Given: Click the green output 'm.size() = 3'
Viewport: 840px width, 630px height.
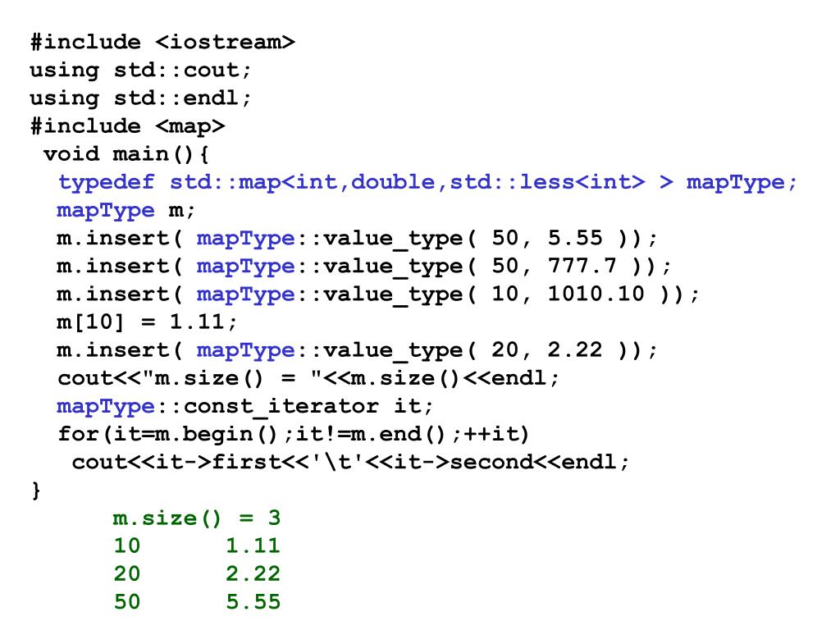Looking at the screenshot, I should [x=197, y=518].
